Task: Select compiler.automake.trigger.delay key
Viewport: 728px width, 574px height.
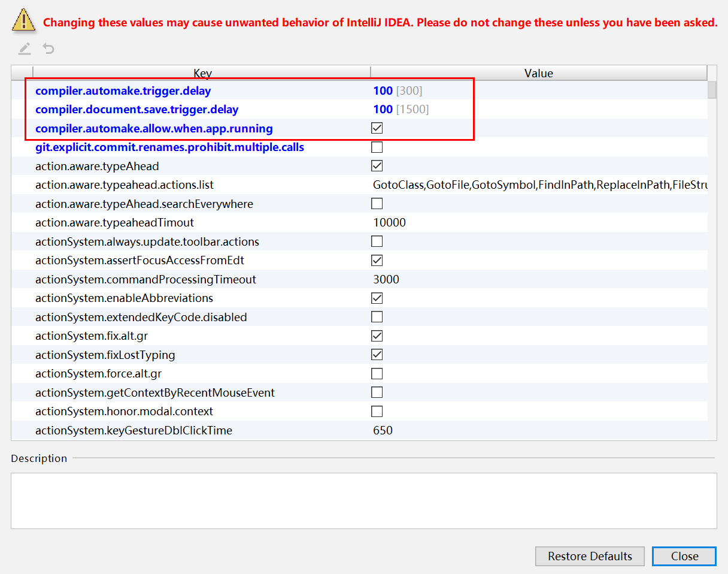Action: click(x=123, y=90)
